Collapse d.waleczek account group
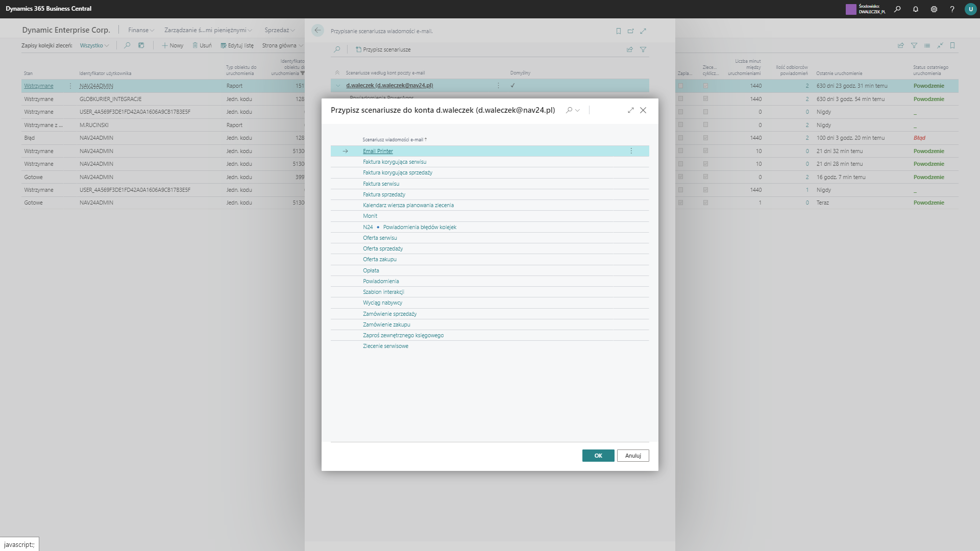980x551 pixels. [338, 86]
